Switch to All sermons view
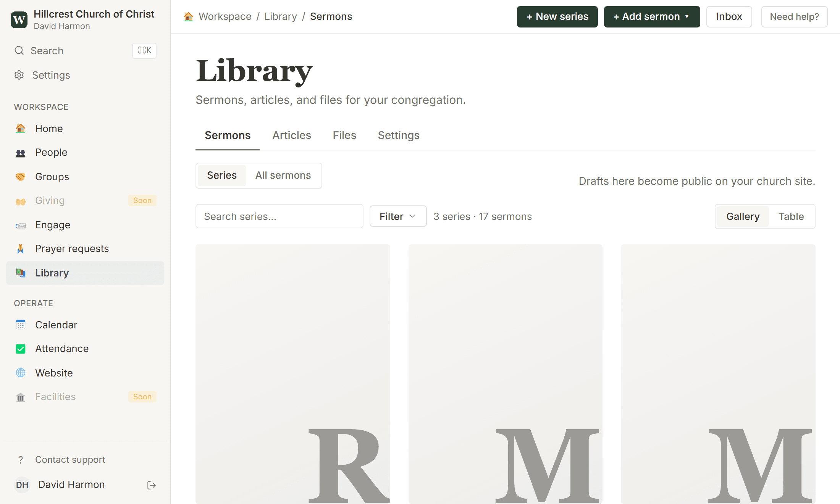 click(283, 175)
